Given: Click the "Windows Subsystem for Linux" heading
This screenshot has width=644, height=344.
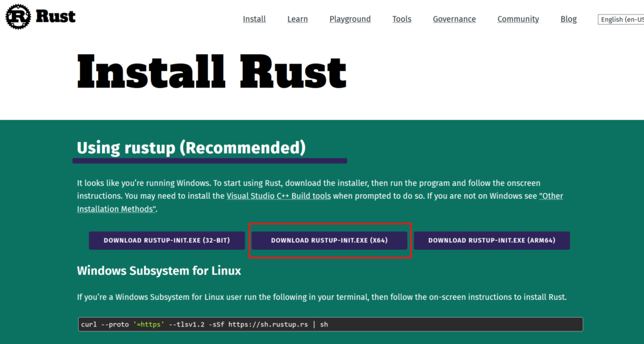Looking at the screenshot, I should tap(159, 270).
